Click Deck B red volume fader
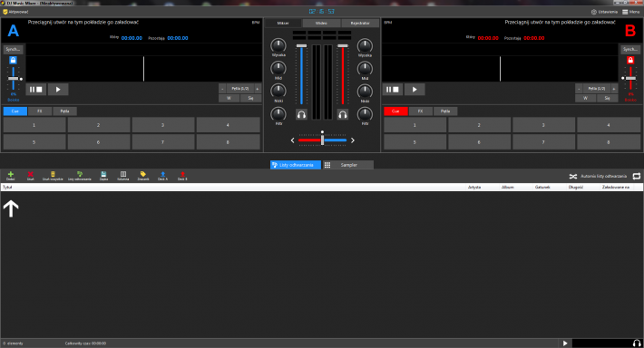 343,74
